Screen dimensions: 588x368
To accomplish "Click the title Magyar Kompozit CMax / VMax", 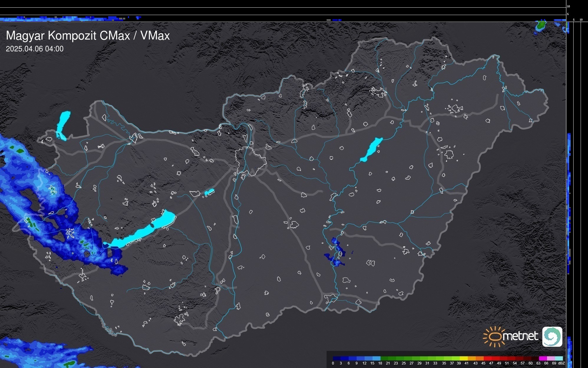I will coord(88,36).
